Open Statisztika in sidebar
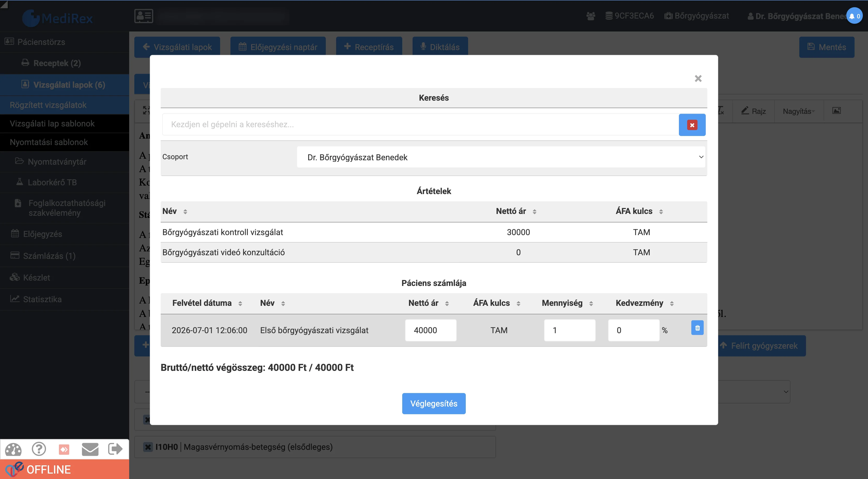 click(x=64, y=299)
